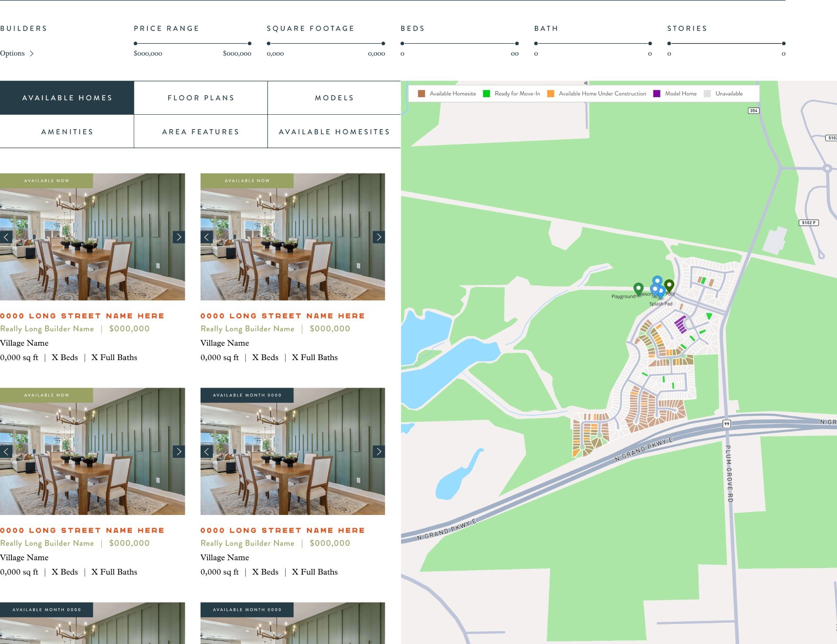Click the green Playground map pin

(x=638, y=288)
